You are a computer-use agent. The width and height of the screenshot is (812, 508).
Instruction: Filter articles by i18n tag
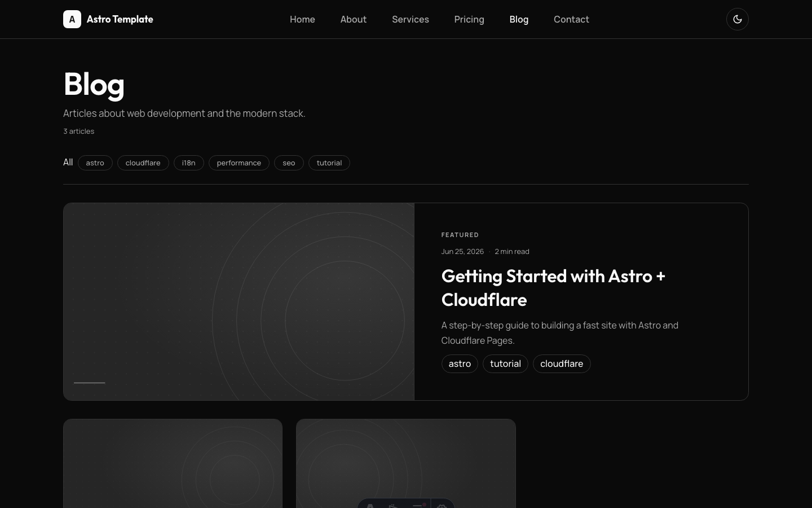tap(189, 163)
